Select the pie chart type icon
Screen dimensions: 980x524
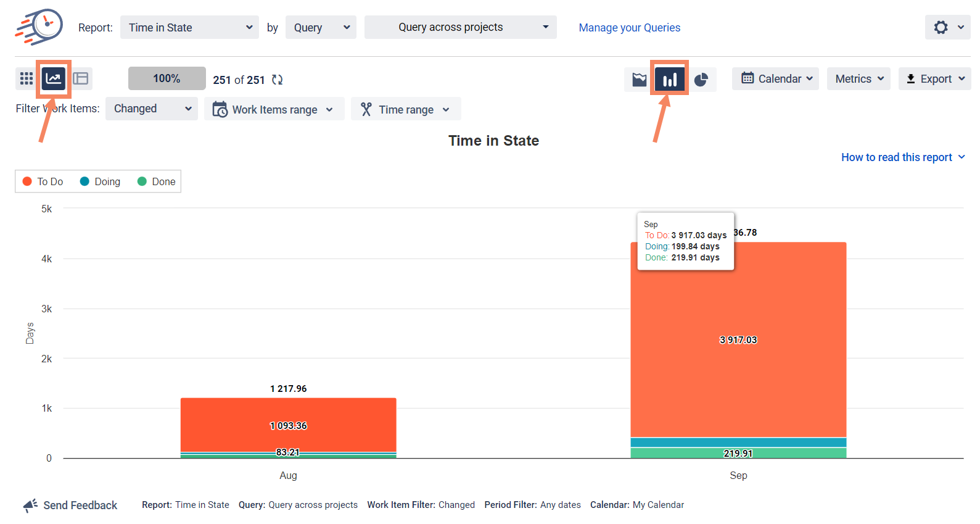coord(701,80)
